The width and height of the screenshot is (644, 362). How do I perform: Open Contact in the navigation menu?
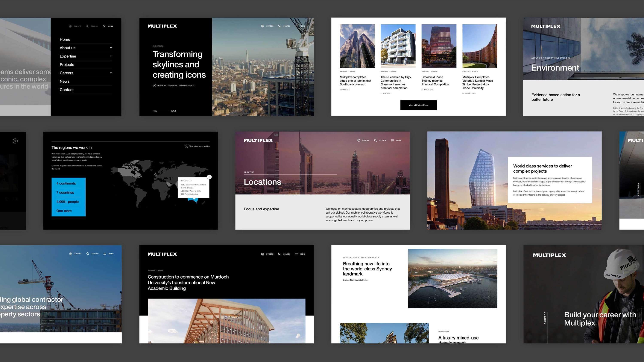pos(67,90)
